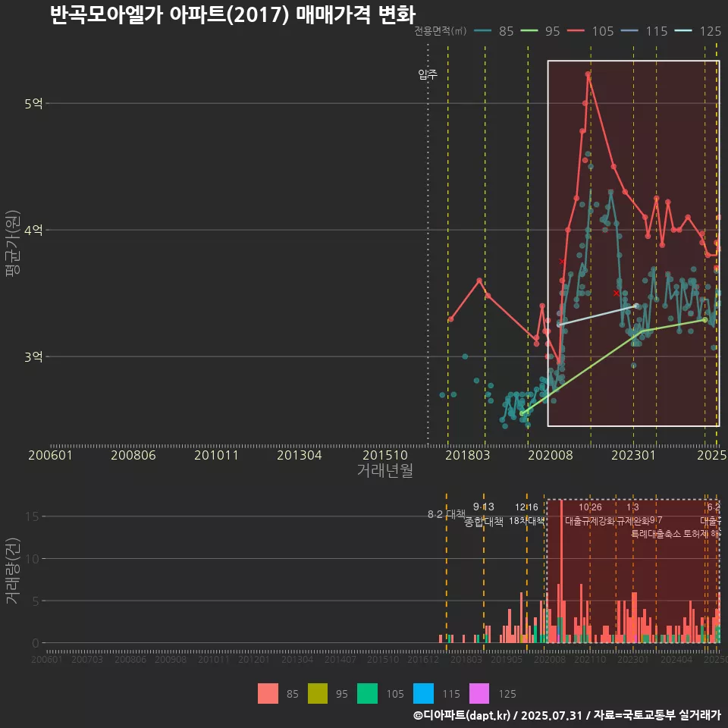Click the 3억 price axis label

[x=33, y=356]
